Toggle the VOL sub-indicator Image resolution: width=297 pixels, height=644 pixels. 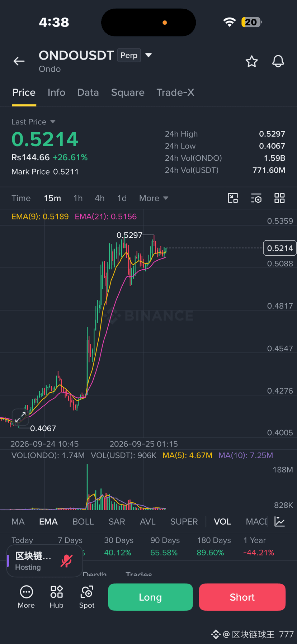pyautogui.click(x=222, y=521)
